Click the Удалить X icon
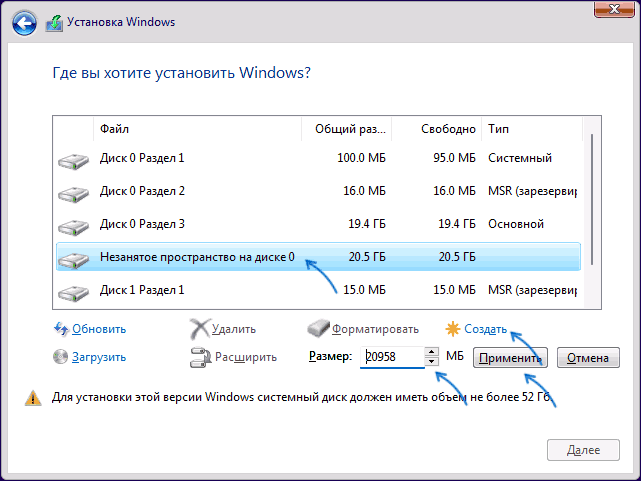Viewport: 641px width, 481px height. [x=200, y=329]
